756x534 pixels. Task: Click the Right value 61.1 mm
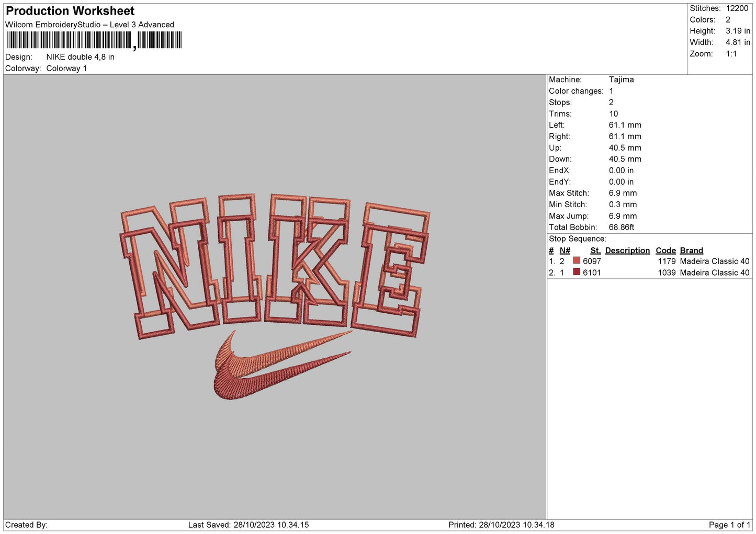(625, 137)
